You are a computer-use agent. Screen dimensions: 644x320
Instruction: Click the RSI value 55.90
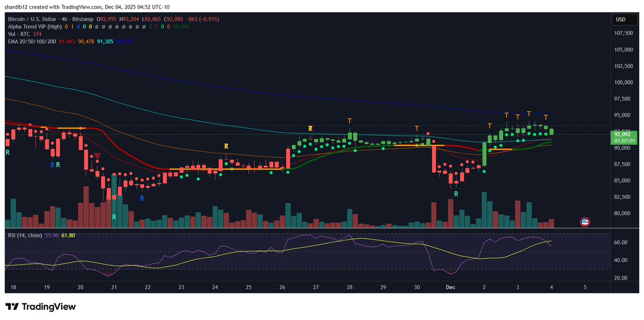pyautogui.click(x=50, y=235)
